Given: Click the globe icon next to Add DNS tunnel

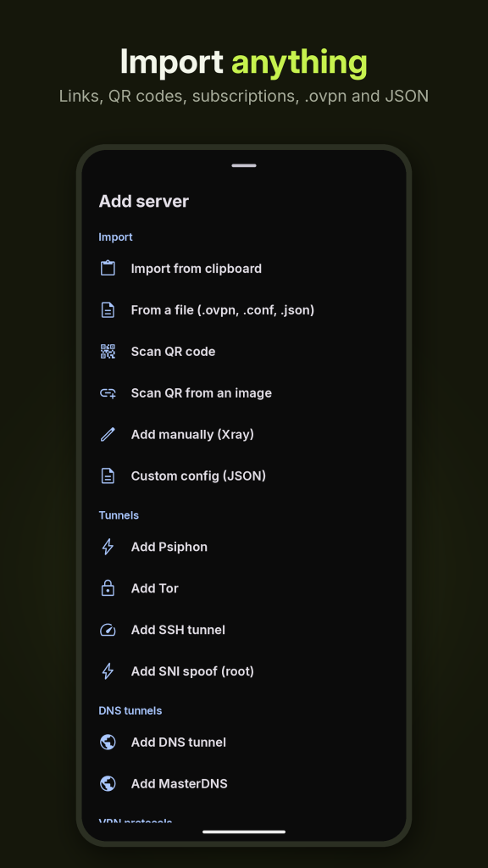Looking at the screenshot, I should click(x=108, y=743).
